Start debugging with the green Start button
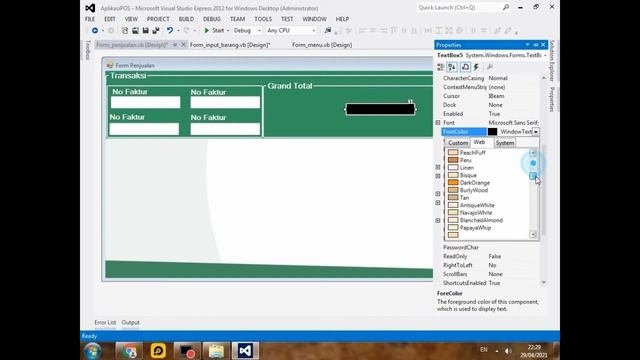Image resolution: width=640 pixels, height=360 pixels. [x=214, y=31]
